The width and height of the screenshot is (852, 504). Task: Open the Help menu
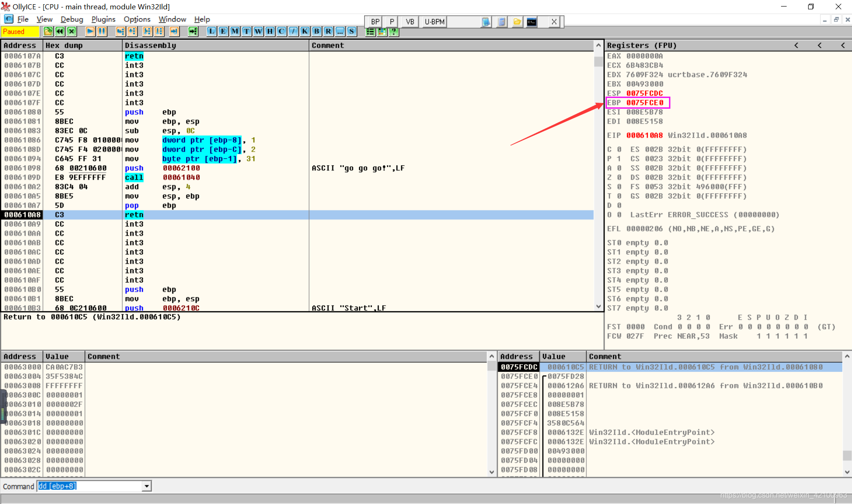(202, 19)
